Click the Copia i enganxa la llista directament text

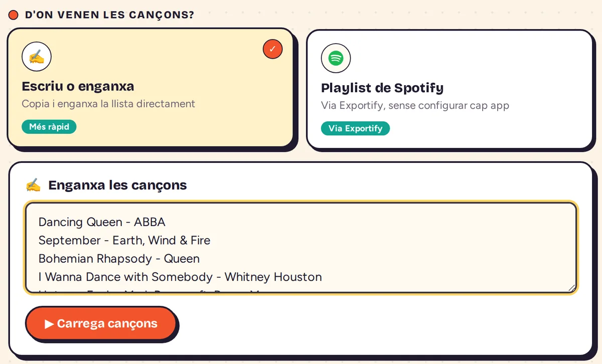click(x=108, y=104)
